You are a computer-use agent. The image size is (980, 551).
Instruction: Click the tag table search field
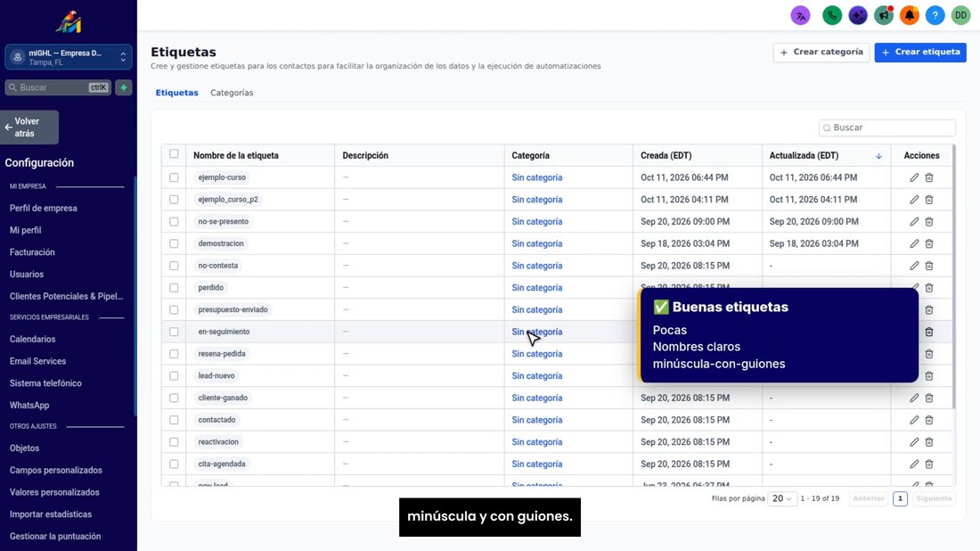point(886,127)
